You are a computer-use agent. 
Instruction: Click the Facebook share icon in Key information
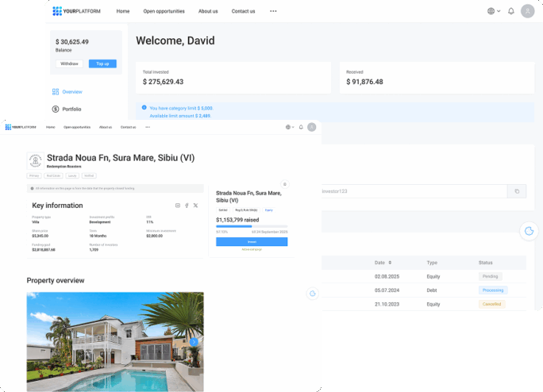pos(187,206)
